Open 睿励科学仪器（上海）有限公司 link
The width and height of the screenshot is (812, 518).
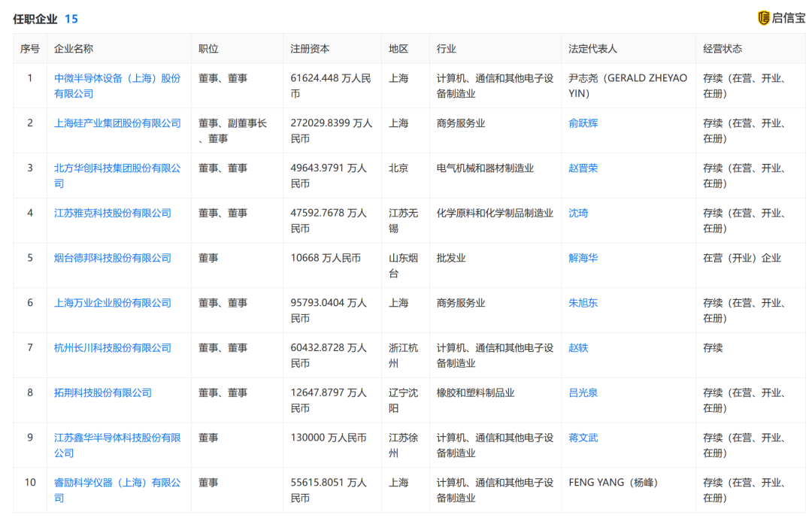tap(117, 490)
